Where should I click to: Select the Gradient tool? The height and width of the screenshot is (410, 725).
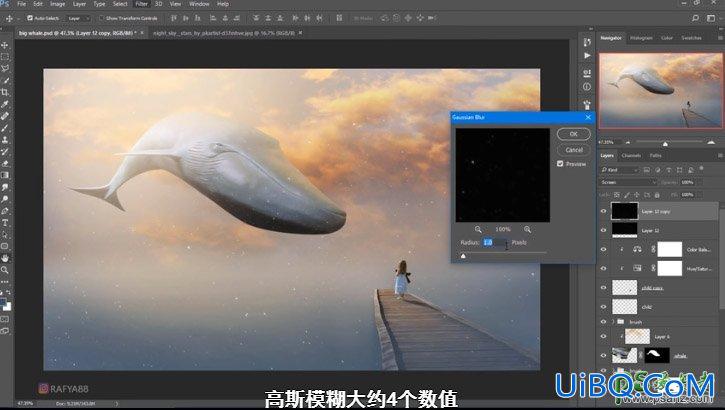click(x=5, y=175)
